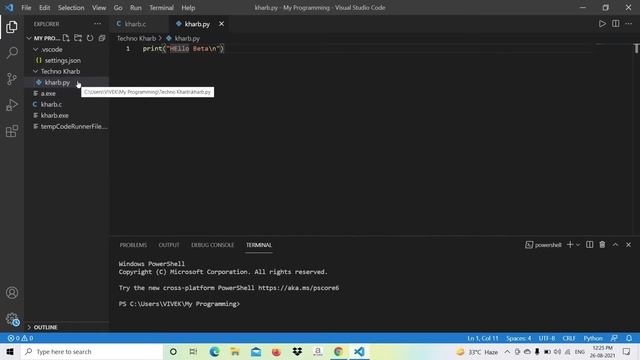The width and height of the screenshot is (640, 360).
Task: Open Google Chrome from the taskbar
Action: pyautogui.click(x=338, y=351)
